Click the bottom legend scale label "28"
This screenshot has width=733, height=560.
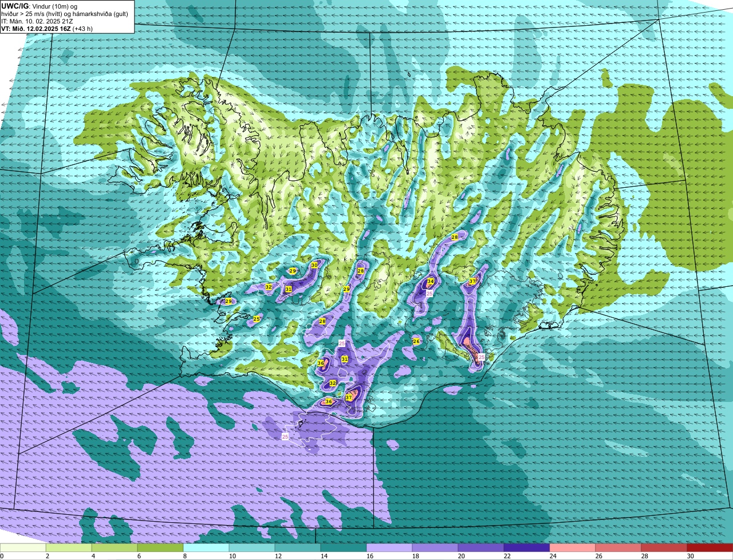[x=645, y=556]
